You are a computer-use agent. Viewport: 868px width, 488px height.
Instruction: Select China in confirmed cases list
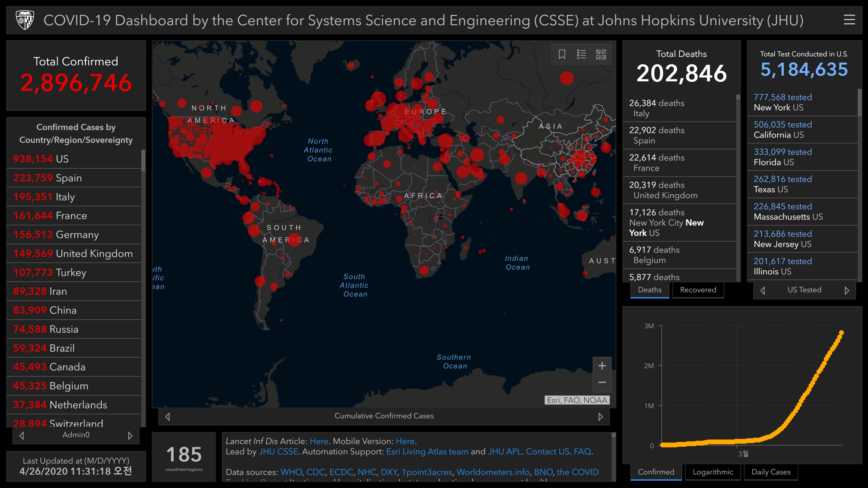point(74,310)
